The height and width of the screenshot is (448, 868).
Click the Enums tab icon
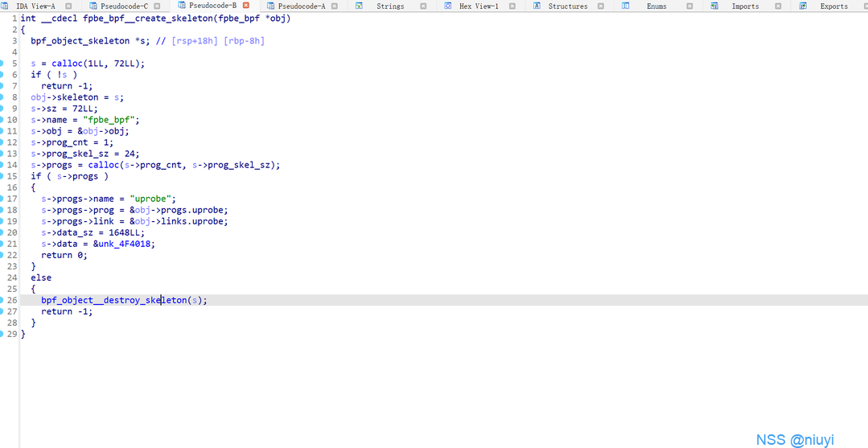(625, 6)
